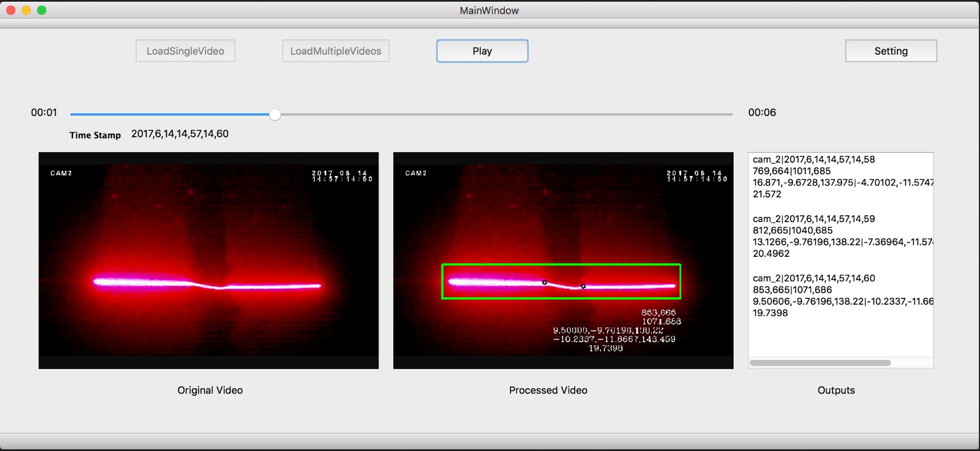Viewport: 980px width, 451px height.
Task: Click the playback slider handle
Action: coord(275,114)
